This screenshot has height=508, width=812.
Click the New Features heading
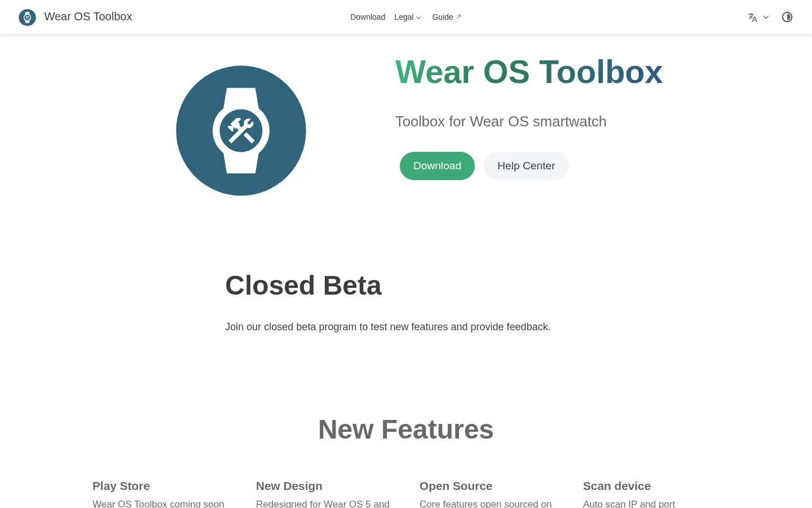tap(406, 430)
